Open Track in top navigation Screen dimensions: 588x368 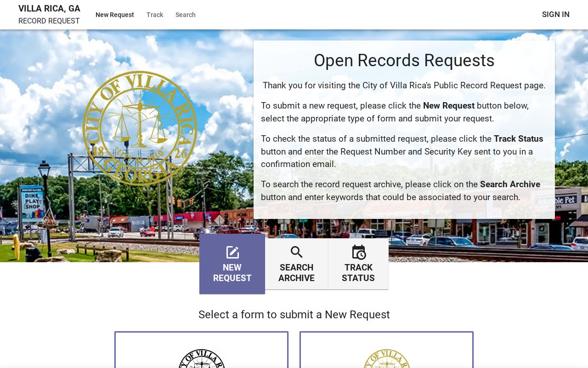coord(155,15)
